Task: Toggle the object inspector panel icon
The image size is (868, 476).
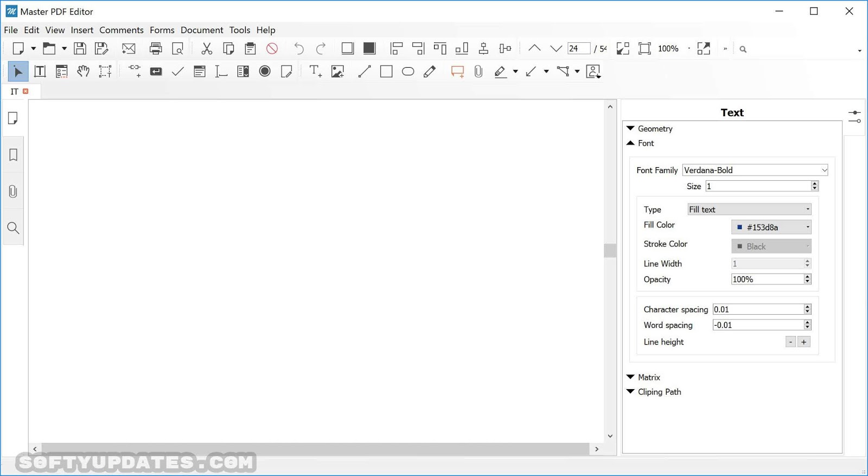Action: tap(854, 116)
